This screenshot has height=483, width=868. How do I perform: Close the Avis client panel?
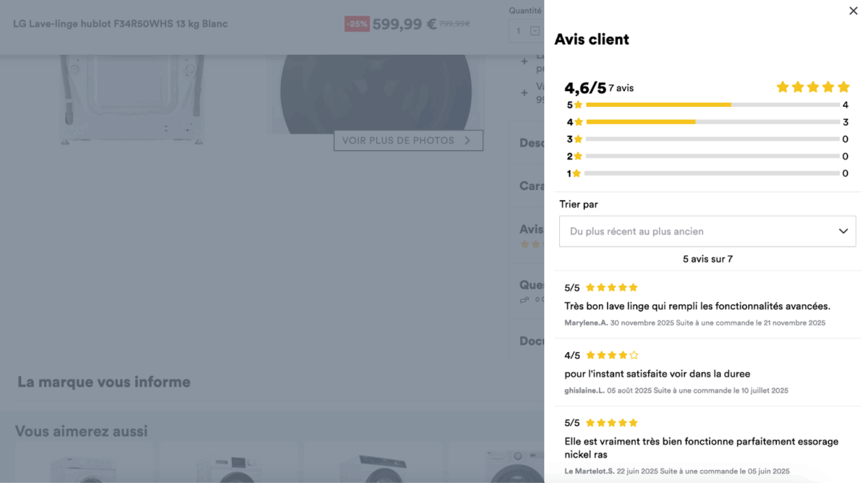(854, 11)
